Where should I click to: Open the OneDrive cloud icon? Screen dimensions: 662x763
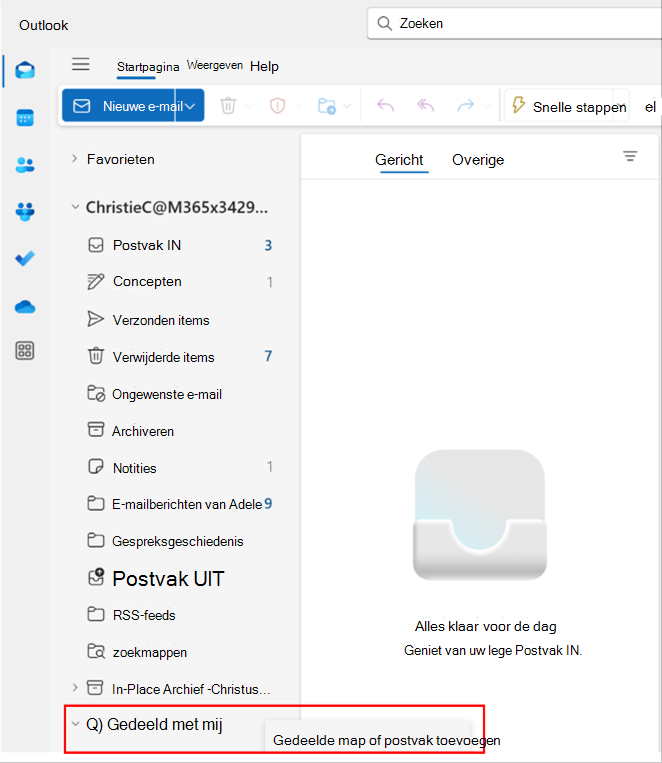pos(25,307)
